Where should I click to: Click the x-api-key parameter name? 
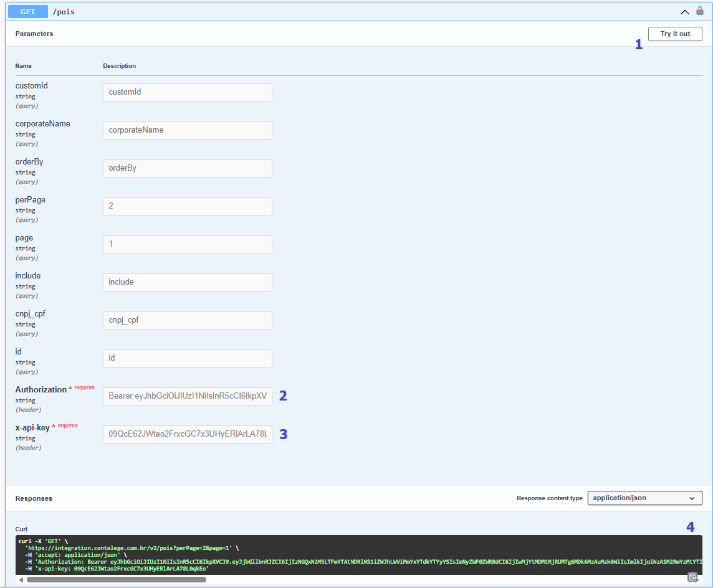[x=32, y=427]
